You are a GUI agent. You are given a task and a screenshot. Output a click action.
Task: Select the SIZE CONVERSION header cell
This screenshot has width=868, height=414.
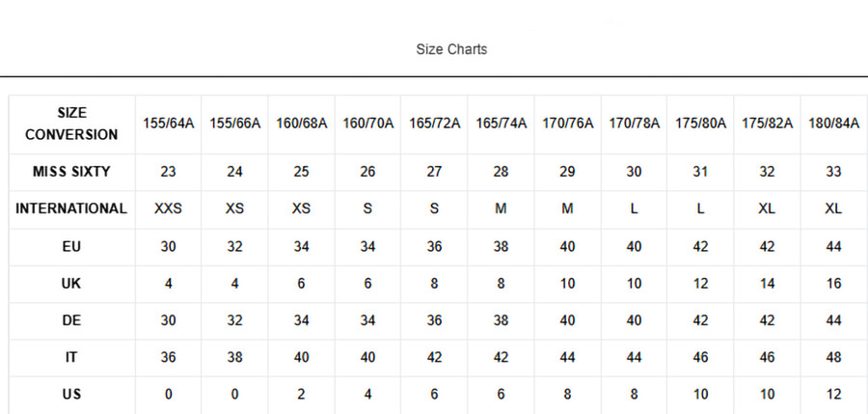tap(72, 124)
